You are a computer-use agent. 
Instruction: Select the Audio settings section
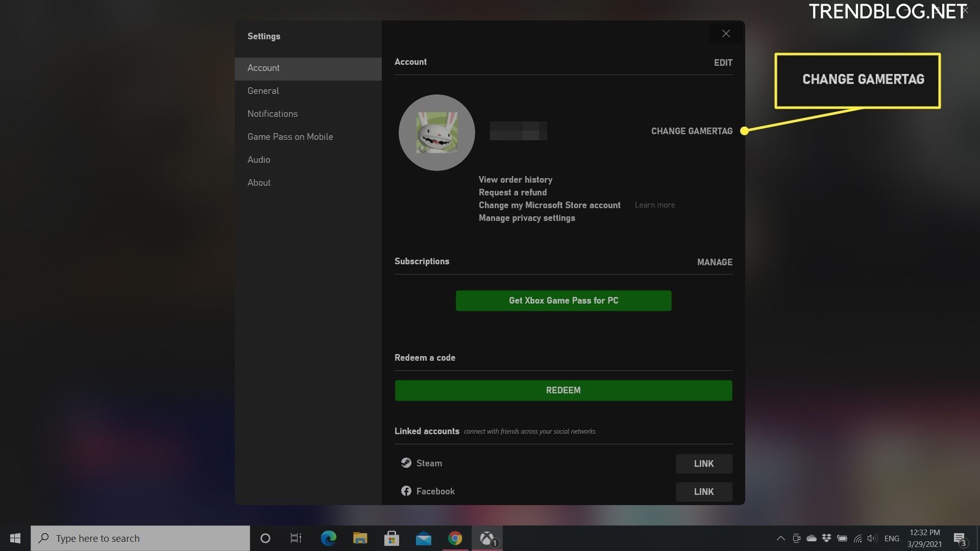pyautogui.click(x=259, y=159)
